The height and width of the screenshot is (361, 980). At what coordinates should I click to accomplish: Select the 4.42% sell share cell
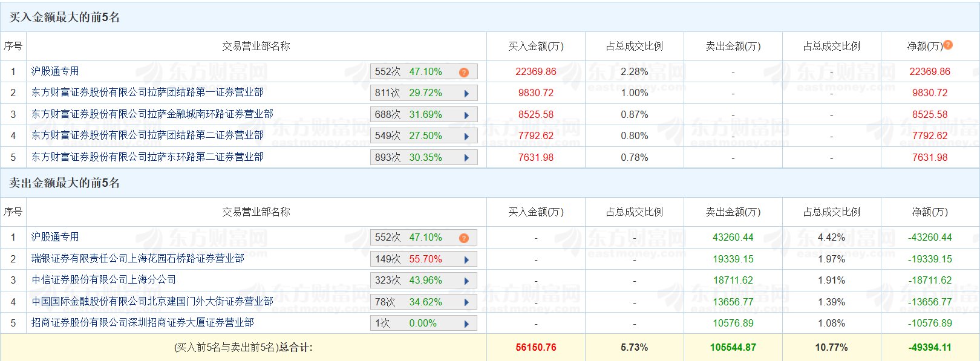(832, 238)
